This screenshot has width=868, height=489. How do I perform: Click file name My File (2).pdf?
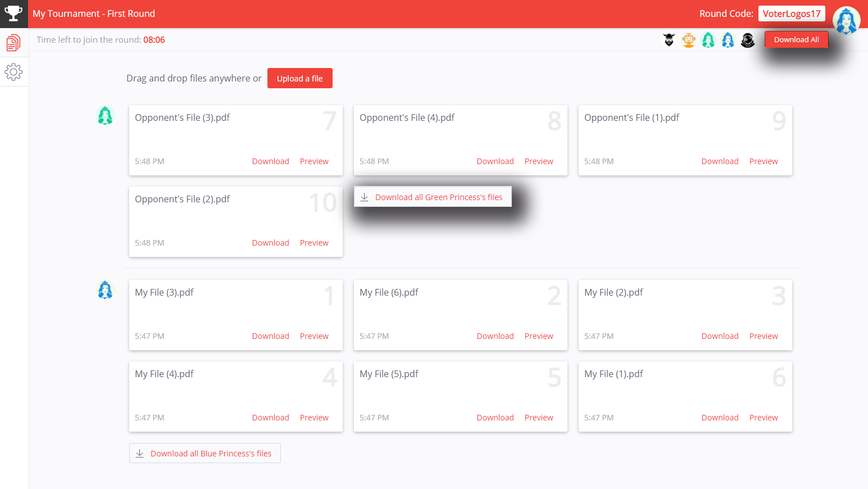coord(613,292)
